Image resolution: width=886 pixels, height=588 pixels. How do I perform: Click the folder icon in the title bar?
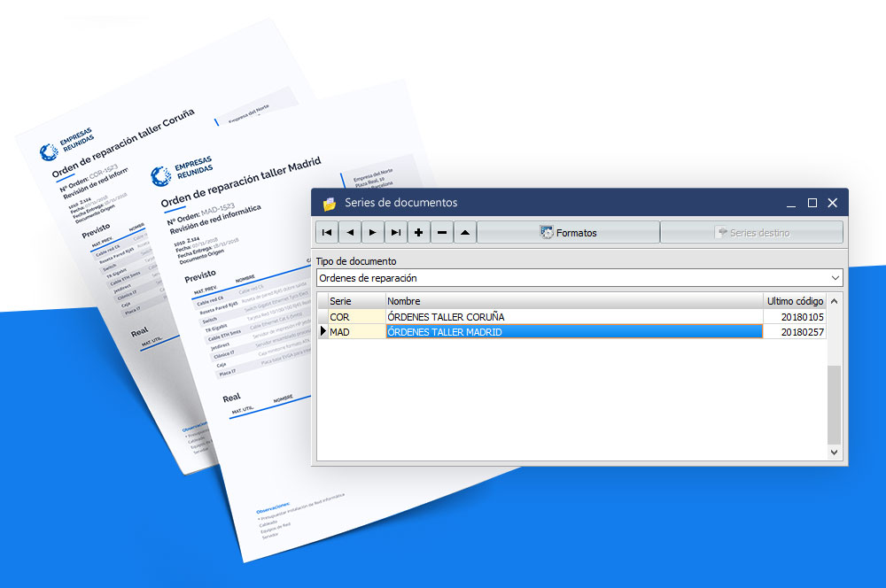(330, 204)
